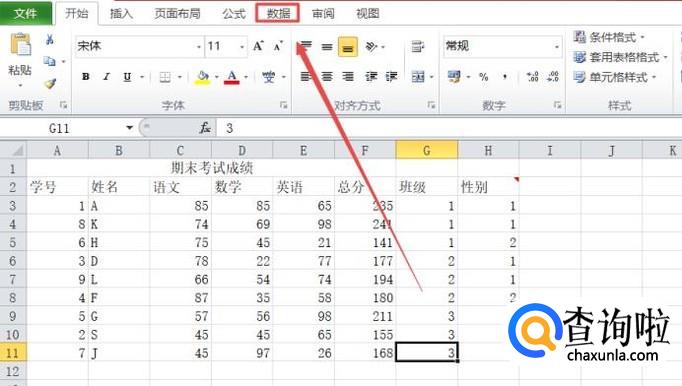Click the Increase Decimal icon
Viewport: 682px width, 386px height.
point(532,77)
